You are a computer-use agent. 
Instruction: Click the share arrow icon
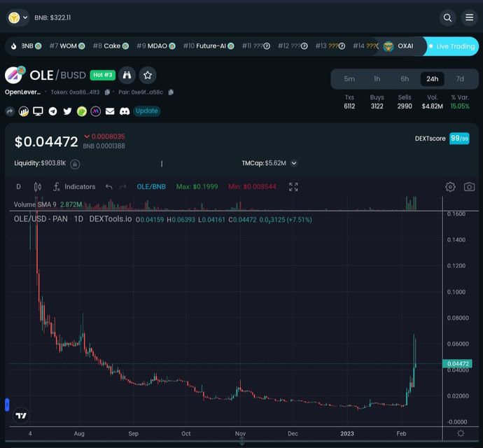point(10,111)
